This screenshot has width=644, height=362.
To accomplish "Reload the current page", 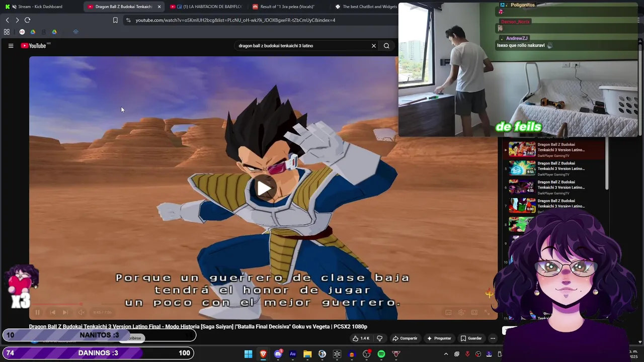I will 28,20.
